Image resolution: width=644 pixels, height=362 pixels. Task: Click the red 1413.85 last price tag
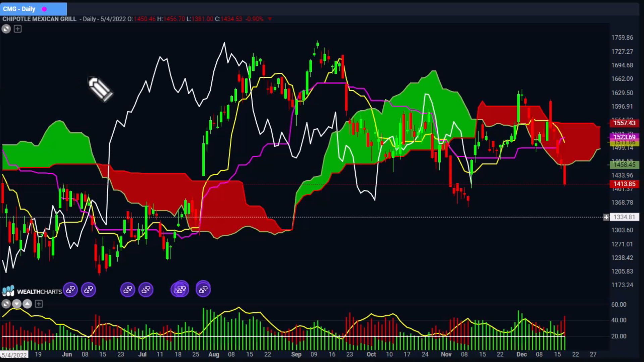(x=624, y=184)
